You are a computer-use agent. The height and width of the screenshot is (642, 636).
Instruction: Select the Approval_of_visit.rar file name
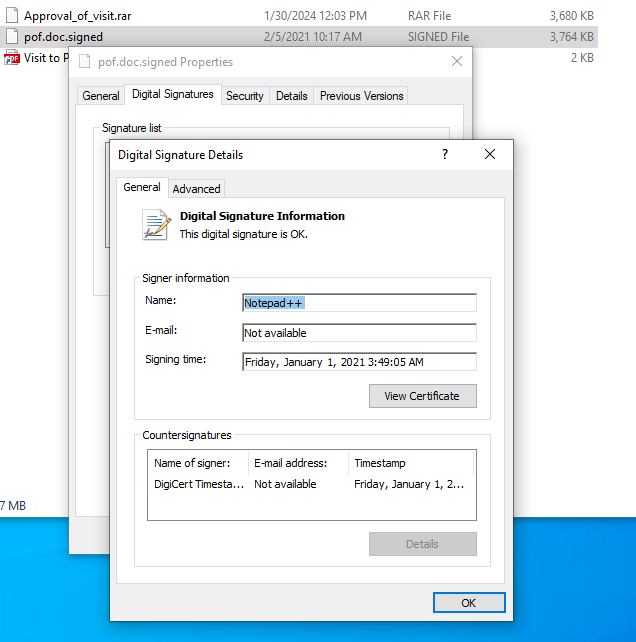coord(77,16)
